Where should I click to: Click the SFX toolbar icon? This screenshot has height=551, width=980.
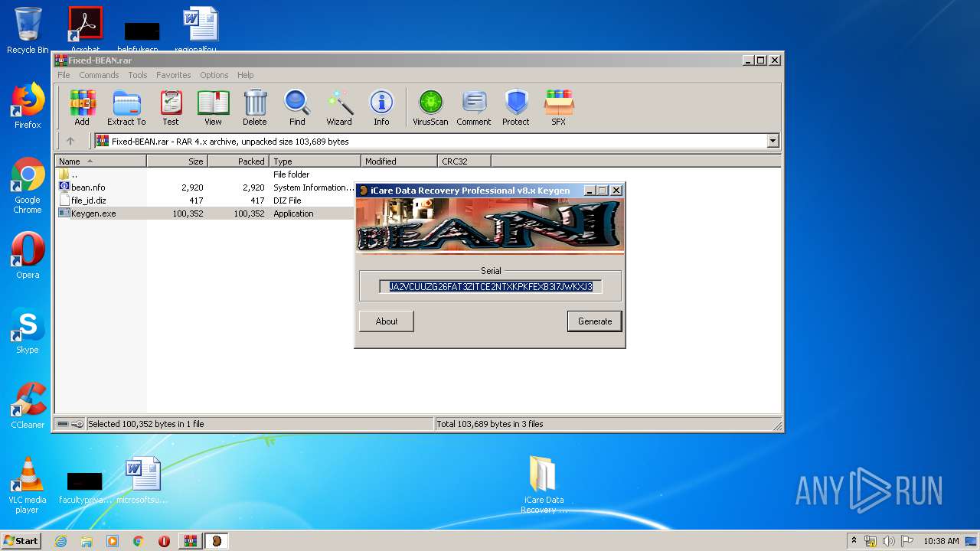pyautogui.click(x=559, y=108)
